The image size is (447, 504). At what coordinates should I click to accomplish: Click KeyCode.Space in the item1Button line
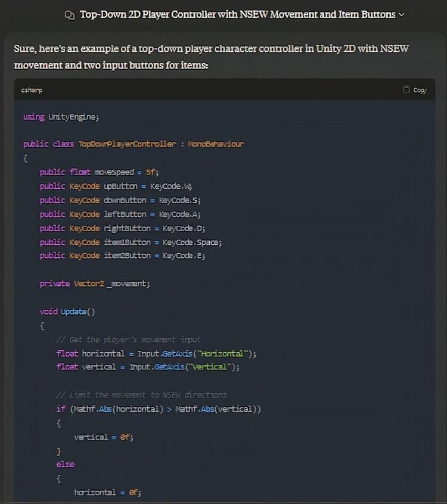click(192, 242)
